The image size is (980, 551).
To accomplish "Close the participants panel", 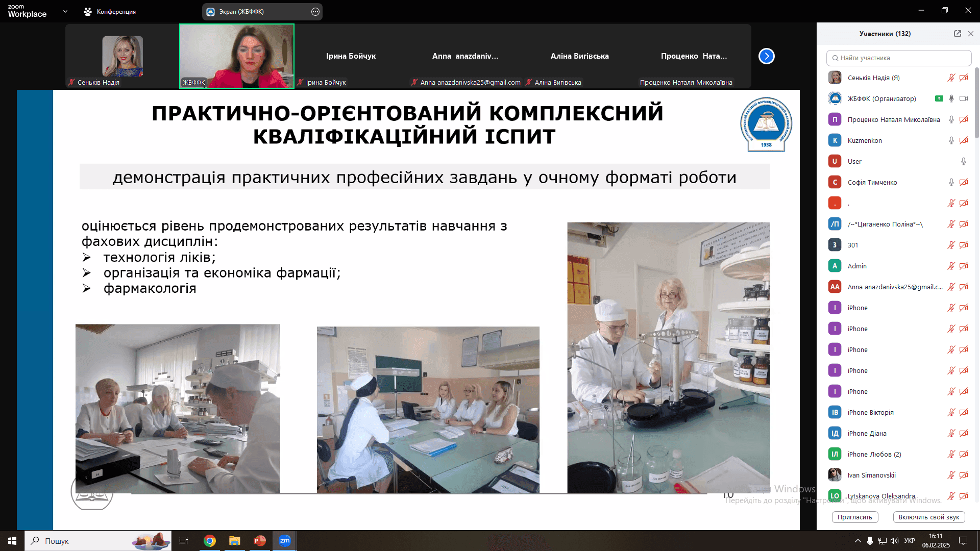I will click(971, 34).
